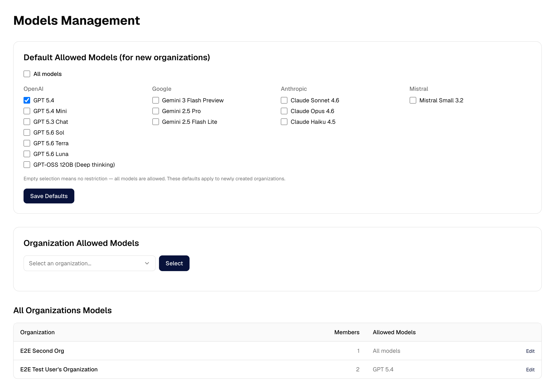Click the Default Allowed Models section heading
This screenshot has width=555, height=392.
pyautogui.click(x=117, y=58)
